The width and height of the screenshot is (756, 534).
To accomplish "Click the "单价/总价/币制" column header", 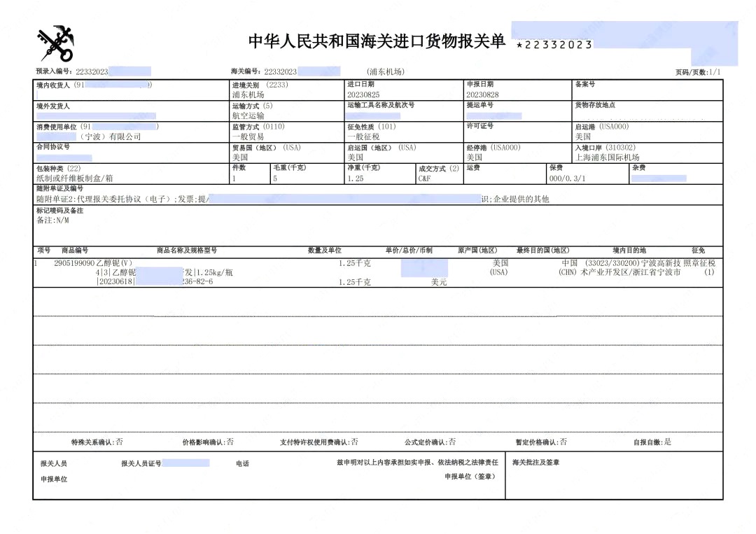I will pos(409,250).
